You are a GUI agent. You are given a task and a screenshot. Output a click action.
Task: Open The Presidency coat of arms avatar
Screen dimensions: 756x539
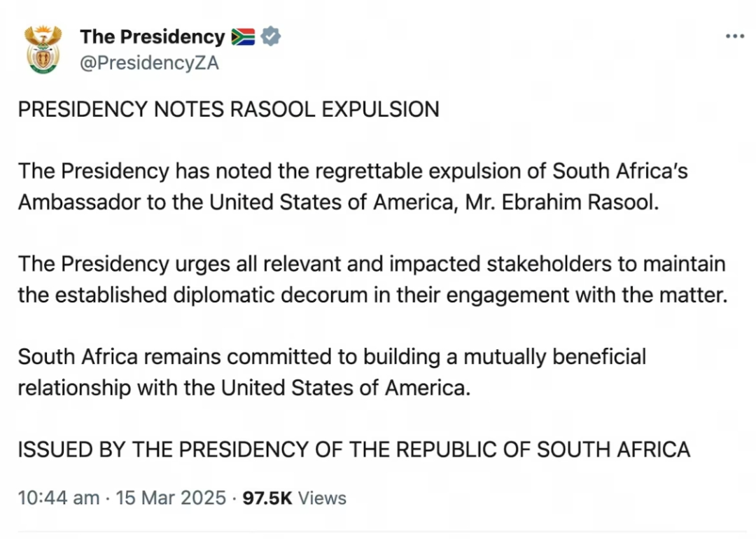pos(43,50)
